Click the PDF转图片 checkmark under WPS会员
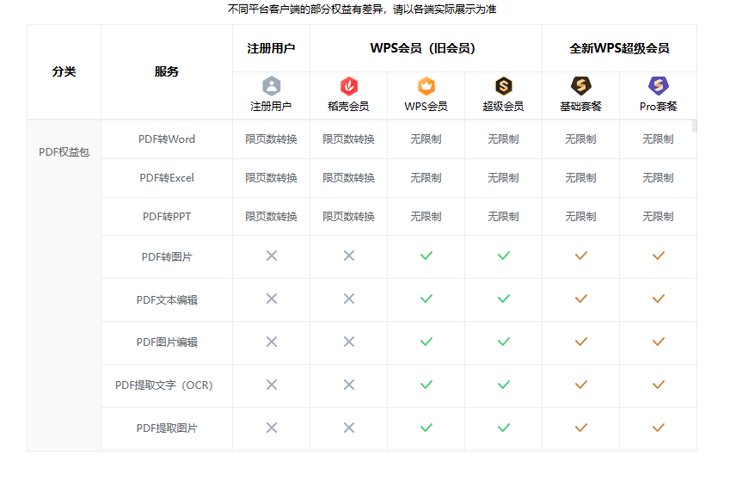The height and width of the screenshot is (487, 730). (x=426, y=256)
